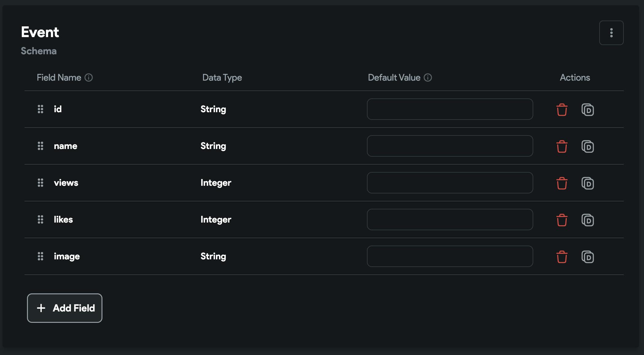Delete the image field
644x355 pixels.
562,257
